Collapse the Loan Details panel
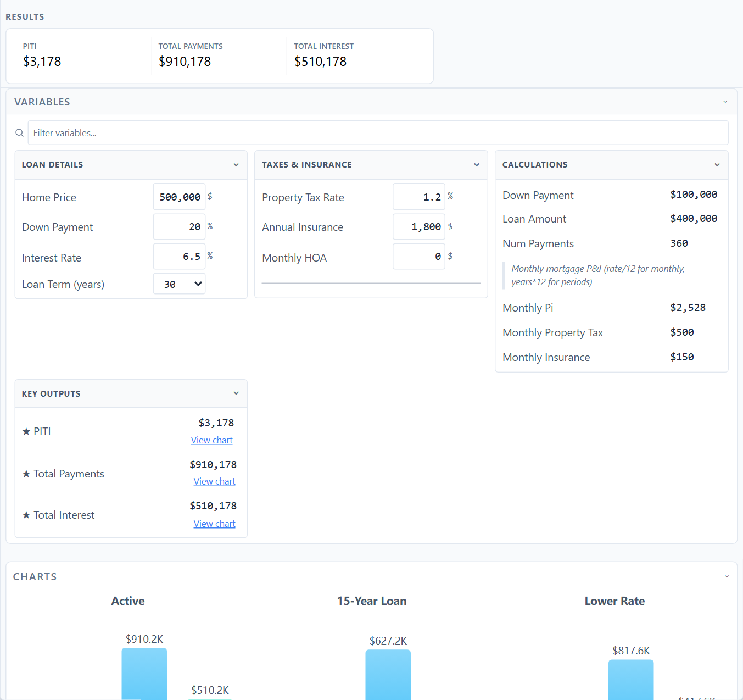This screenshot has width=743, height=700. pos(236,165)
